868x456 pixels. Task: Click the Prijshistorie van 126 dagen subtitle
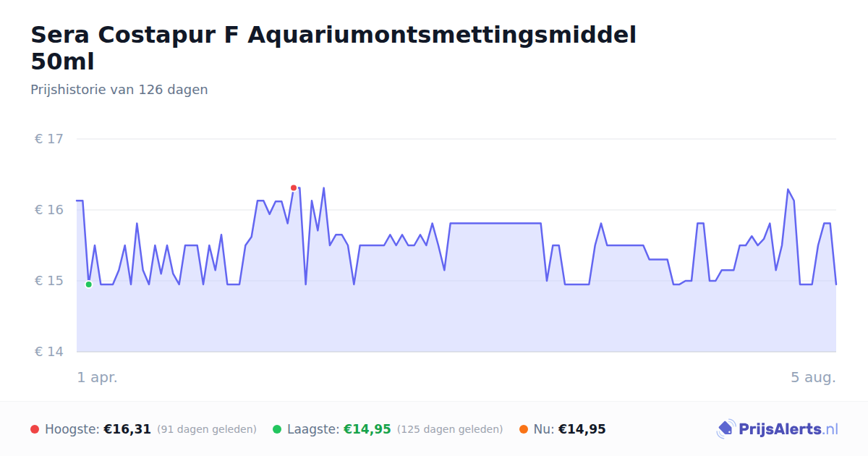[x=119, y=90]
